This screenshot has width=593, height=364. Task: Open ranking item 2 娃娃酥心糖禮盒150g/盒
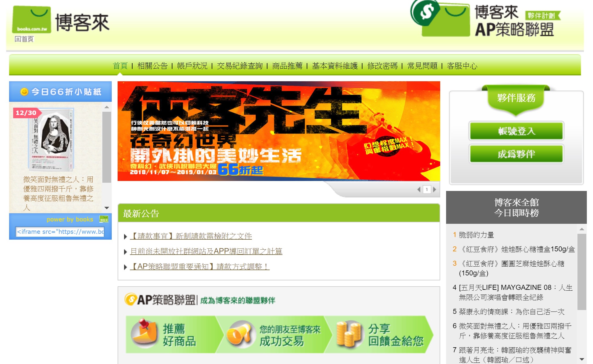517,249
